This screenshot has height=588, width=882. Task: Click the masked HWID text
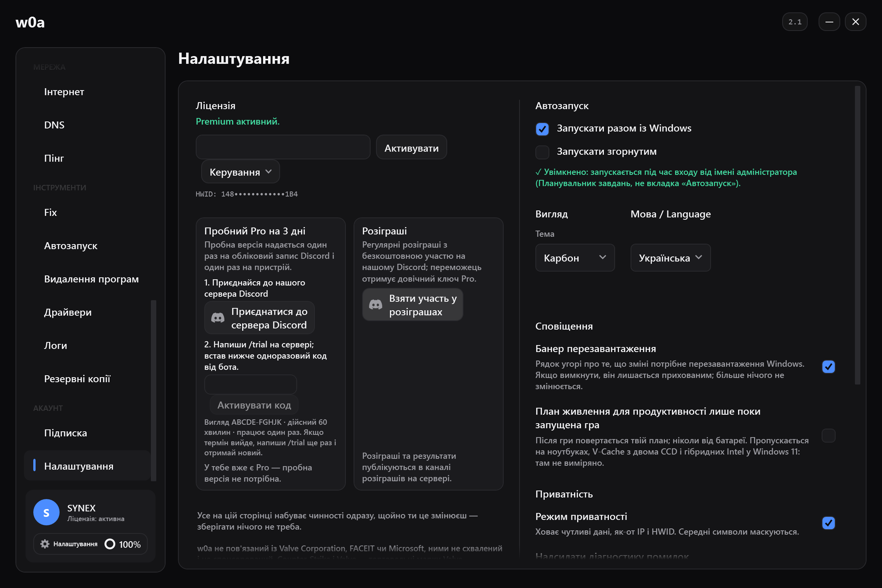point(247,194)
